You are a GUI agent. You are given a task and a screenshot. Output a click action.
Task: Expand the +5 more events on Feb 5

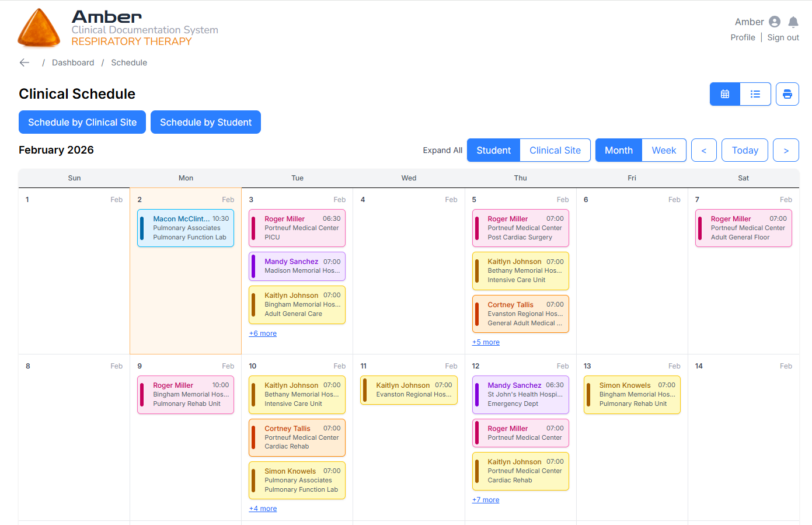click(486, 342)
